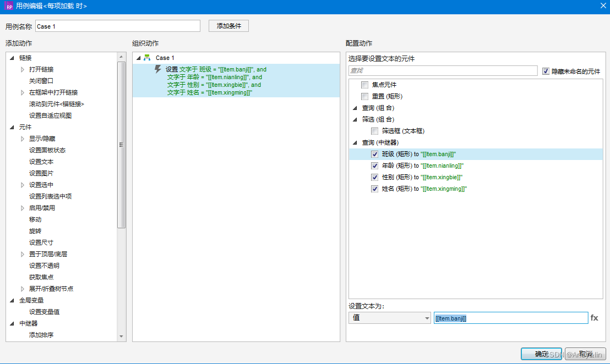Click the 文字于 性别 action line

click(x=214, y=85)
